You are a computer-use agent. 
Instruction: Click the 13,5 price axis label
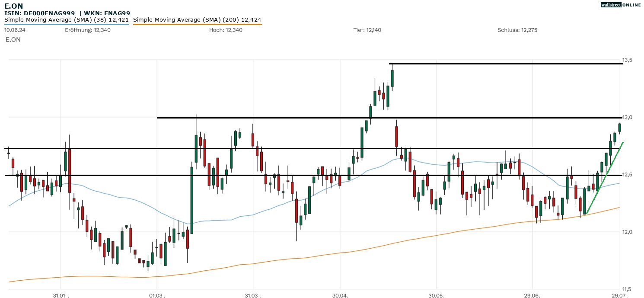[627, 60]
